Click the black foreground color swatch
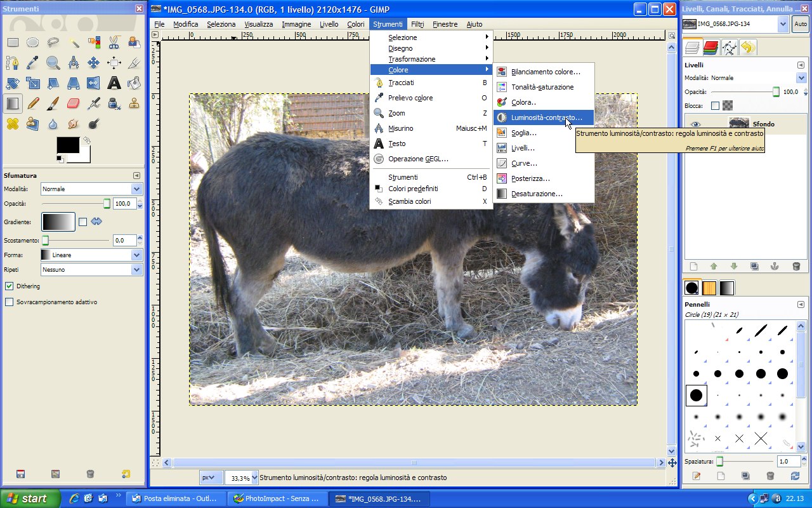Image resolution: width=812 pixels, height=508 pixels. (x=68, y=145)
